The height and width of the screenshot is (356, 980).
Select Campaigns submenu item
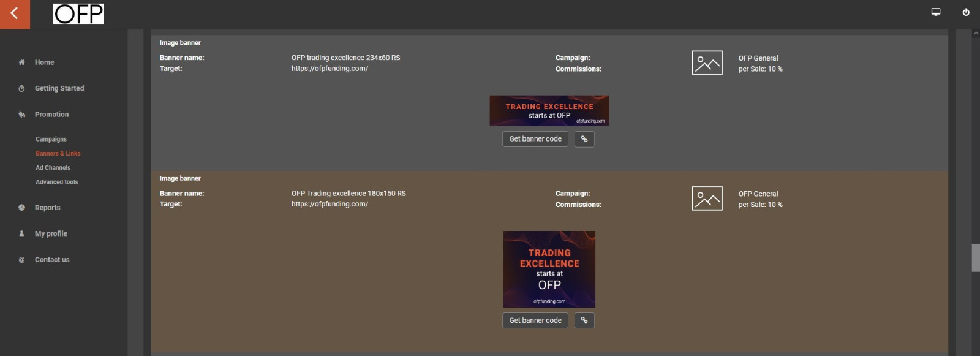(x=51, y=139)
